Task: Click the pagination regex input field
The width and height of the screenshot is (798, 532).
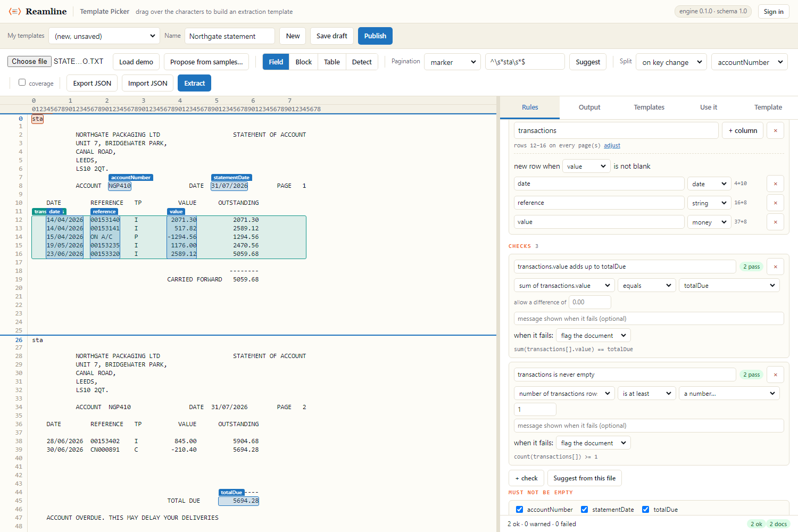Action: point(525,62)
